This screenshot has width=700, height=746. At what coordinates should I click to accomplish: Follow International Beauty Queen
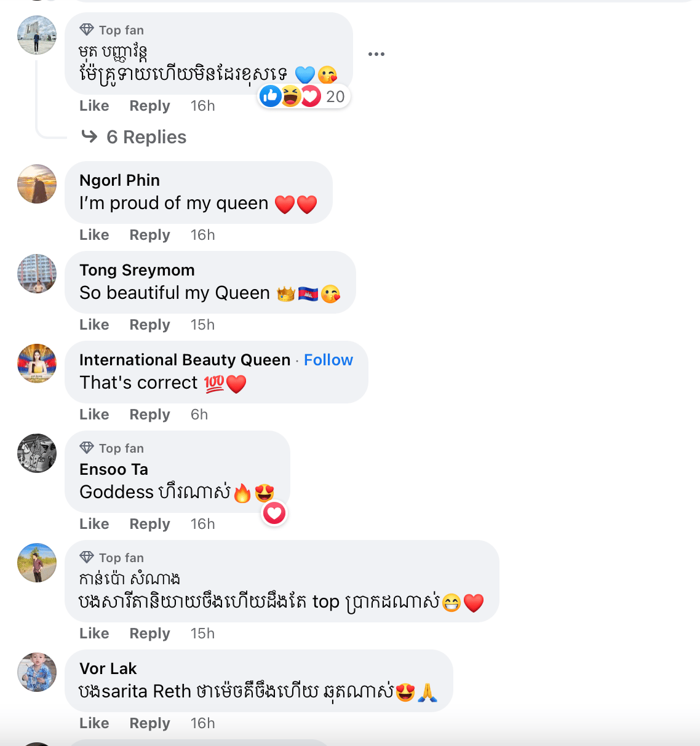tap(328, 360)
